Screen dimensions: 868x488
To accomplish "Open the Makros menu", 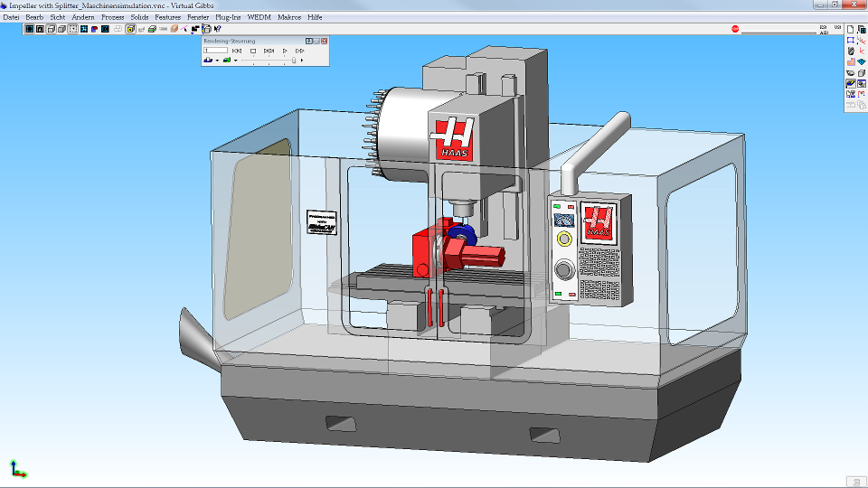I will (289, 17).
